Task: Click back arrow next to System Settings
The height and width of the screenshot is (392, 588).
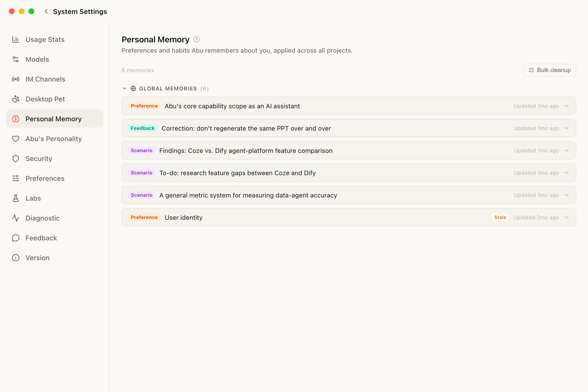Action: coord(46,11)
